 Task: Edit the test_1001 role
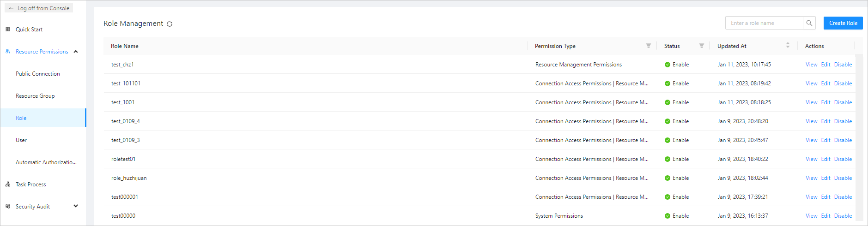[826, 102]
